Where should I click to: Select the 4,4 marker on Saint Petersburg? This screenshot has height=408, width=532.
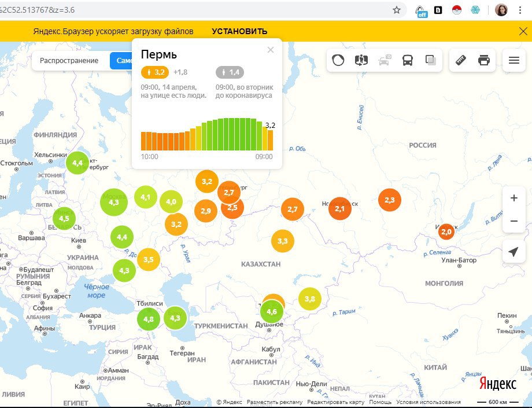point(77,163)
